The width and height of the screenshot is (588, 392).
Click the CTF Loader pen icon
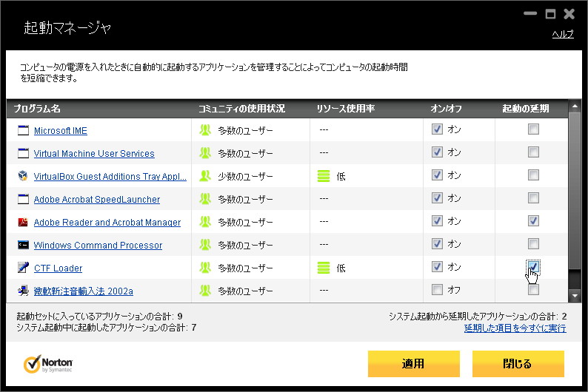pos(23,267)
